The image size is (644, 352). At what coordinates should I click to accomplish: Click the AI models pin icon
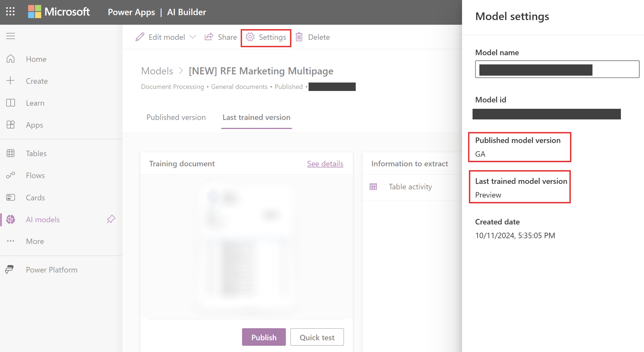111,219
